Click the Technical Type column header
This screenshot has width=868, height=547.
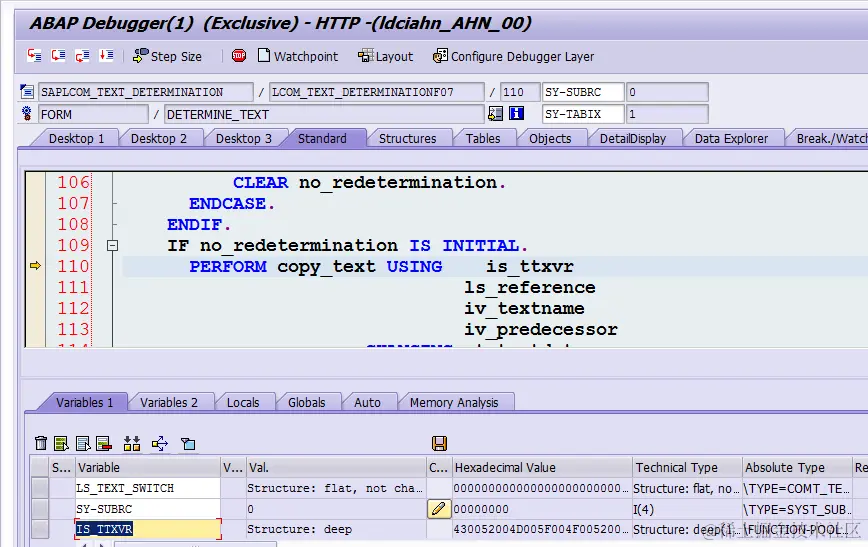coord(686,467)
